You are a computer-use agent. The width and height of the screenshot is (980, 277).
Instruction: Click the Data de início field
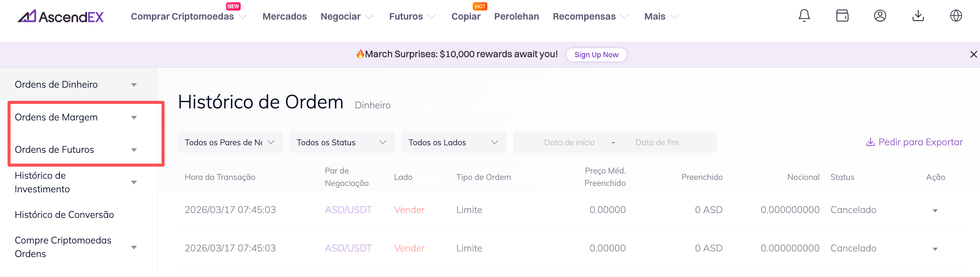click(x=569, y=142)
